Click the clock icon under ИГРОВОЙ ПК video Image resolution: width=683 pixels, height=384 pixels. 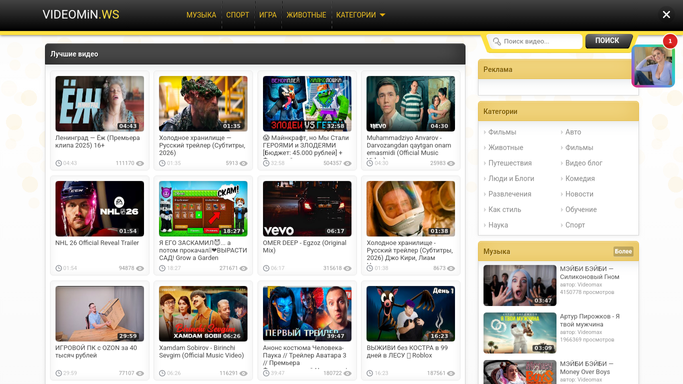tap(58, 373)
